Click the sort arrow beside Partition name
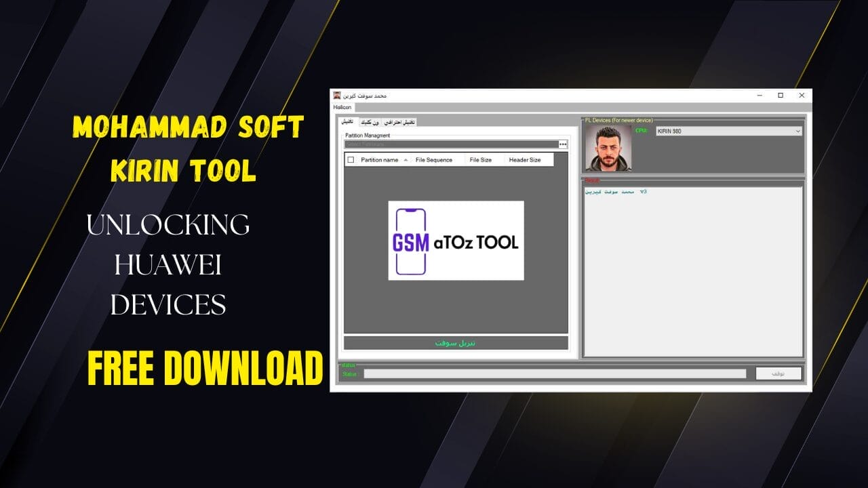 (x=406, y=160)
